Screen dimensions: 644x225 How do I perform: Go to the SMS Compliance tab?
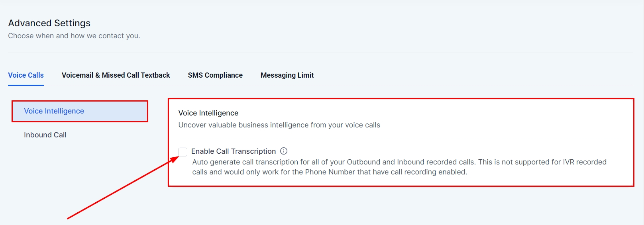[215, 75]
